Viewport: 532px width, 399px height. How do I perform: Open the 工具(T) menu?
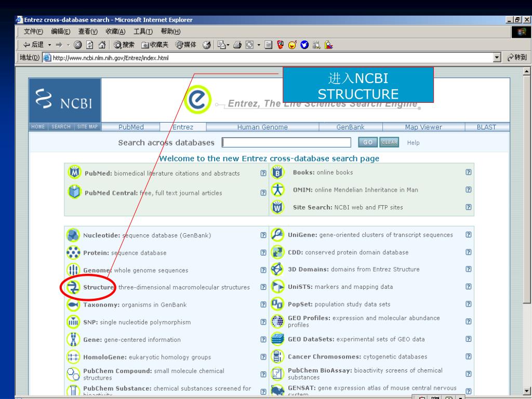click(x=143, y=32)
